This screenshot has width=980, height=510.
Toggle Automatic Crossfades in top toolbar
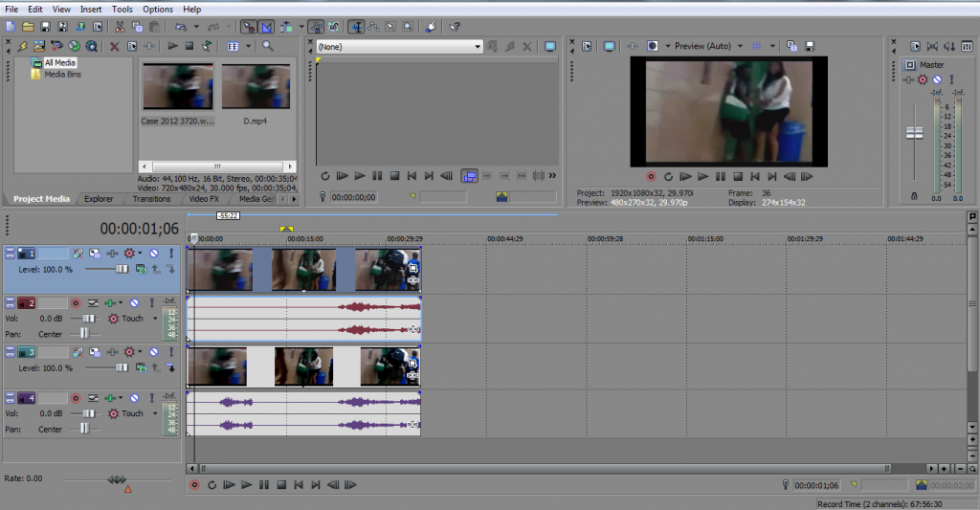coord(266,27)
